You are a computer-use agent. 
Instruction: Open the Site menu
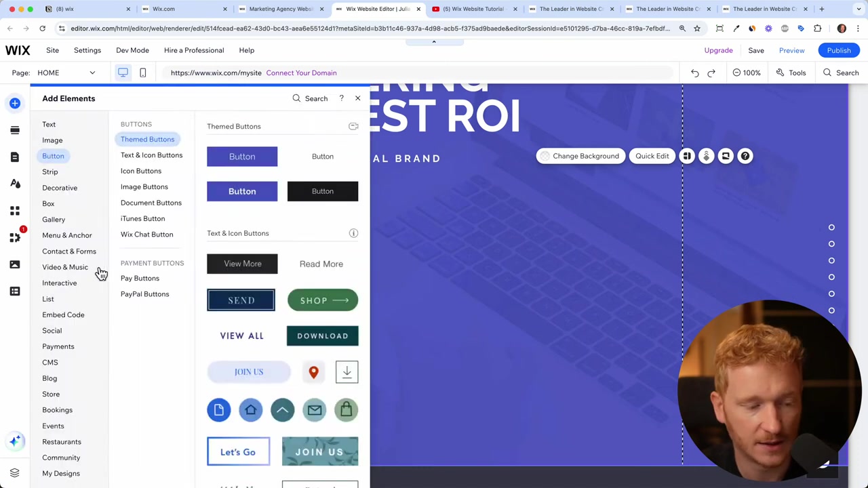point(52,50)
